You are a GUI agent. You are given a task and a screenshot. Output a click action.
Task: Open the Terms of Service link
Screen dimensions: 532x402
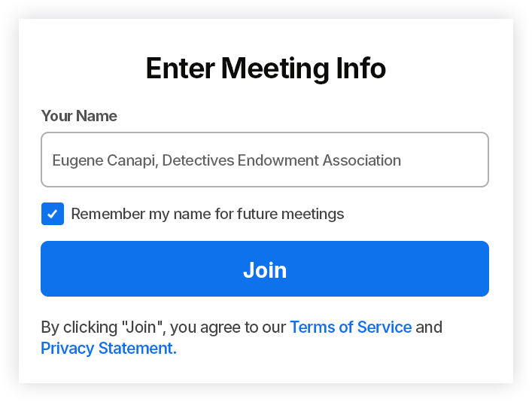pyautogui.click(x=351, y=327)
